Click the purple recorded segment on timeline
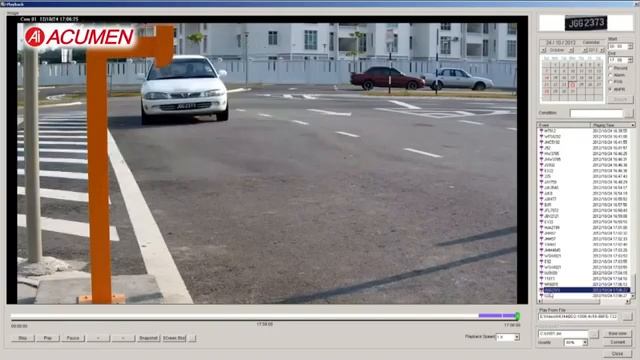 point(497,316)
